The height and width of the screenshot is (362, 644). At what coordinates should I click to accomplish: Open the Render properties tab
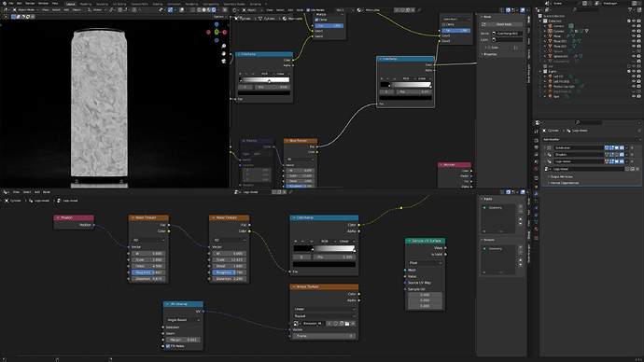coord(537,140)
